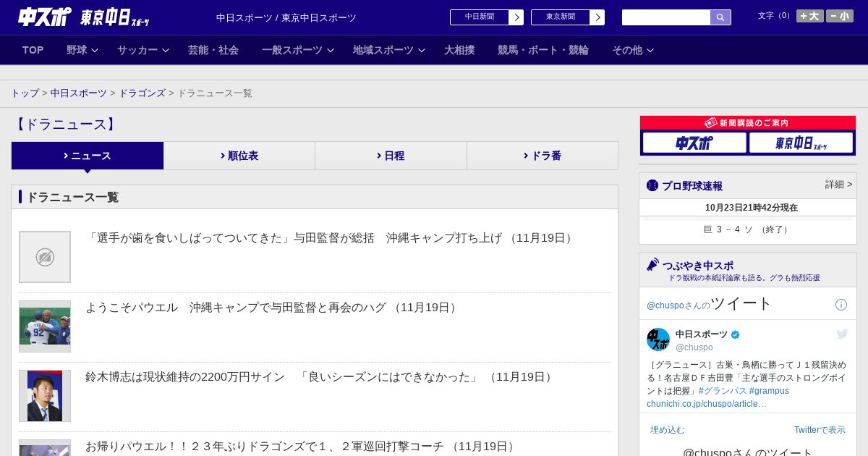Screen dimensions: 868x456
Task: Expand the その他 menu
Action: pos(633,50)
